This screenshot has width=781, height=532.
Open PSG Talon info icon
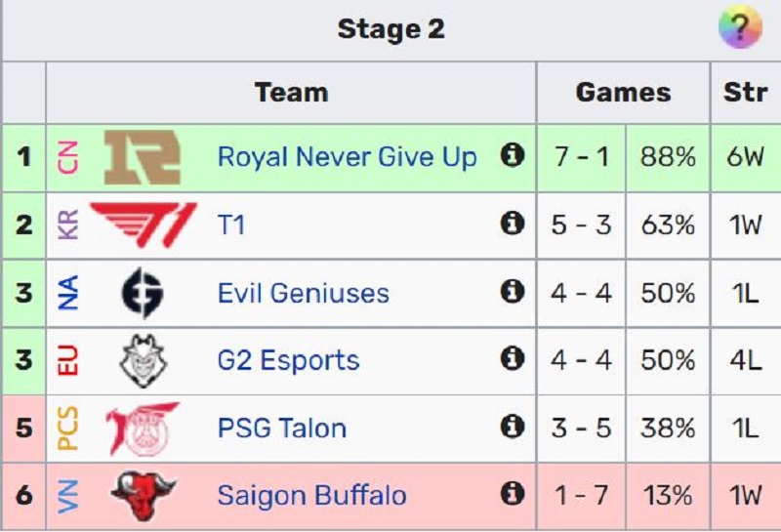[x=512, y=427]
